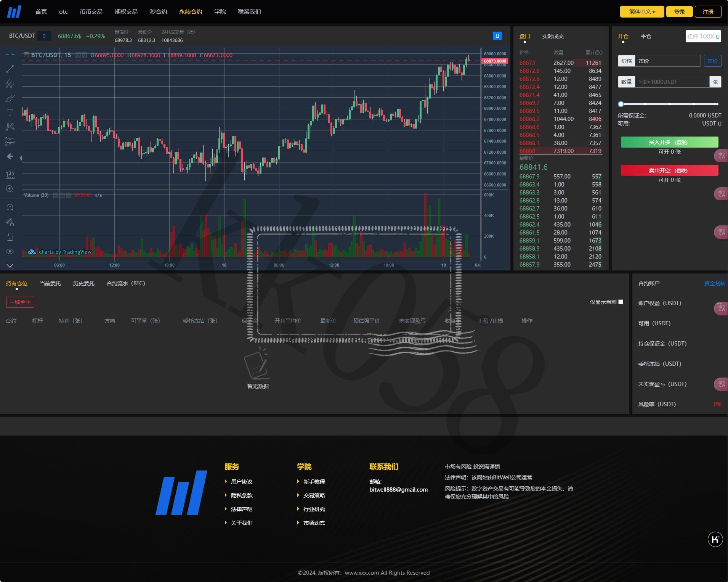
Task: Click bid price 68867.9 in order book
Action: (x=529, y=177)
